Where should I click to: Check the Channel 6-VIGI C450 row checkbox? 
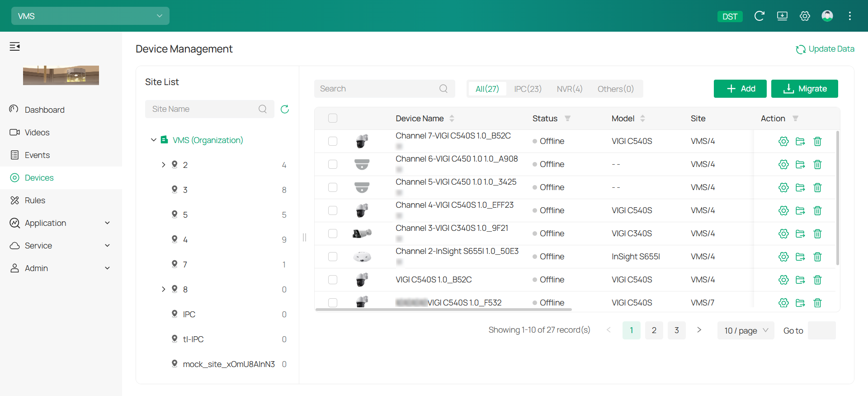point(333,164)
